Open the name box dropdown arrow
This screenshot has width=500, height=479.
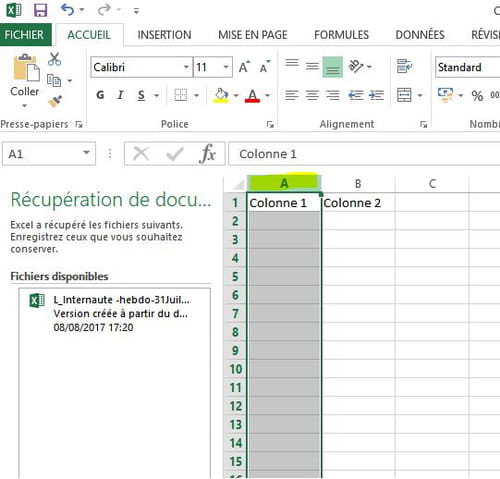pos(86,153)
